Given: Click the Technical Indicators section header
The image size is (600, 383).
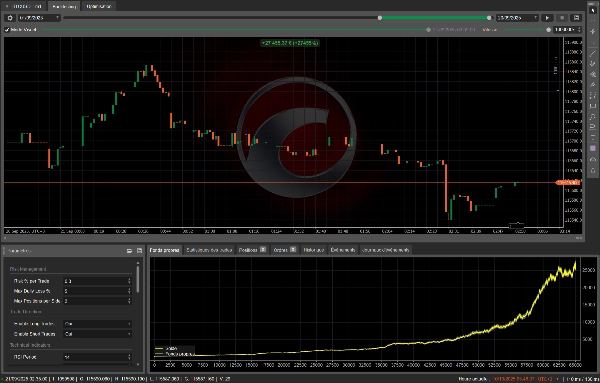Looking at the screenshot, I should (30, 345).
